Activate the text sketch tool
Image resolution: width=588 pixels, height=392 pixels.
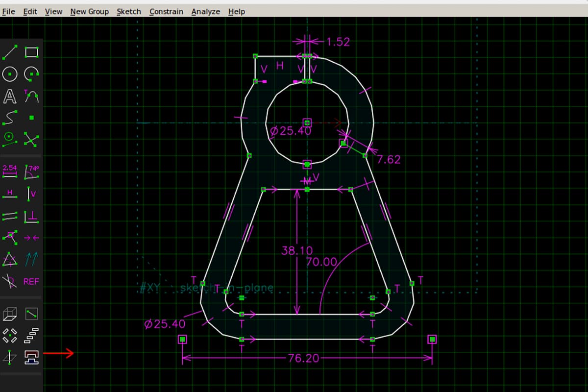click(10, 96)
